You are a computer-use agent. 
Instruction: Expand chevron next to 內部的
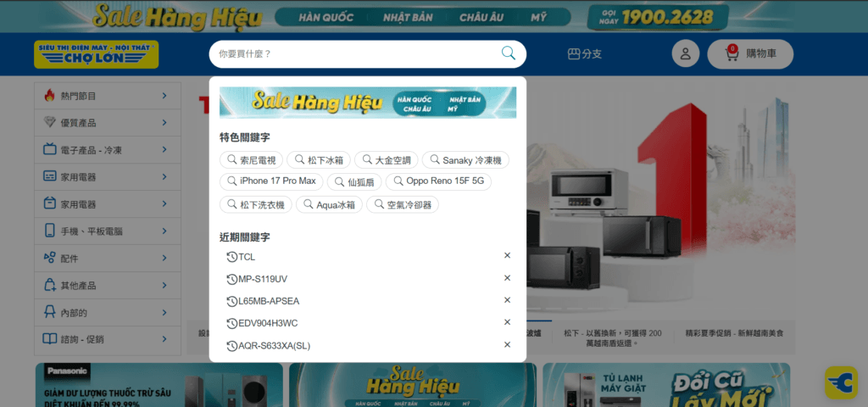[164, 312]
